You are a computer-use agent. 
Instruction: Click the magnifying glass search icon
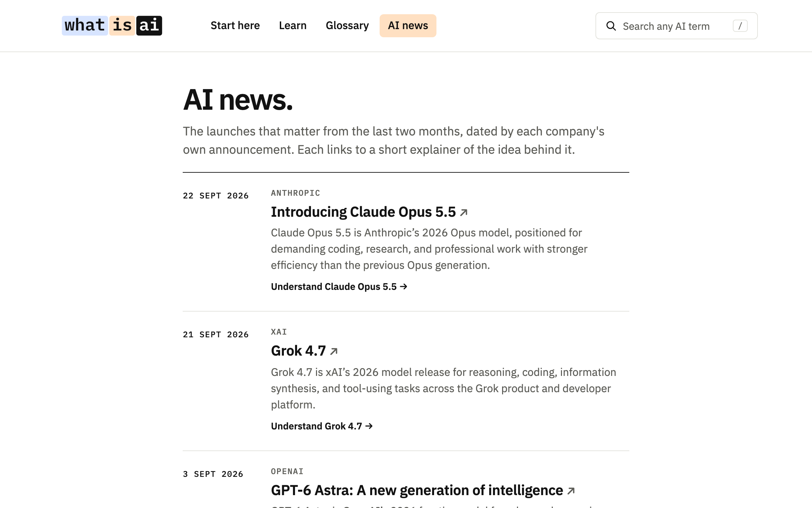point(611,26)
